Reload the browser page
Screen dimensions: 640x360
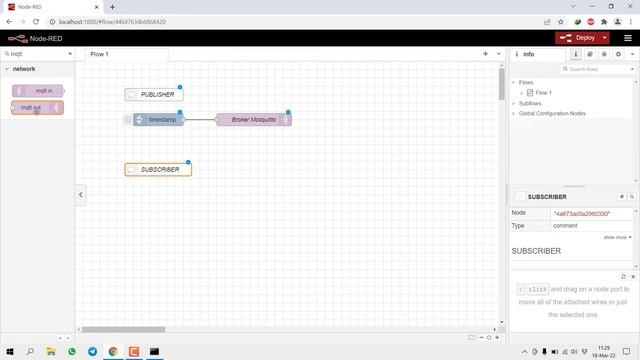coord(36,22)
